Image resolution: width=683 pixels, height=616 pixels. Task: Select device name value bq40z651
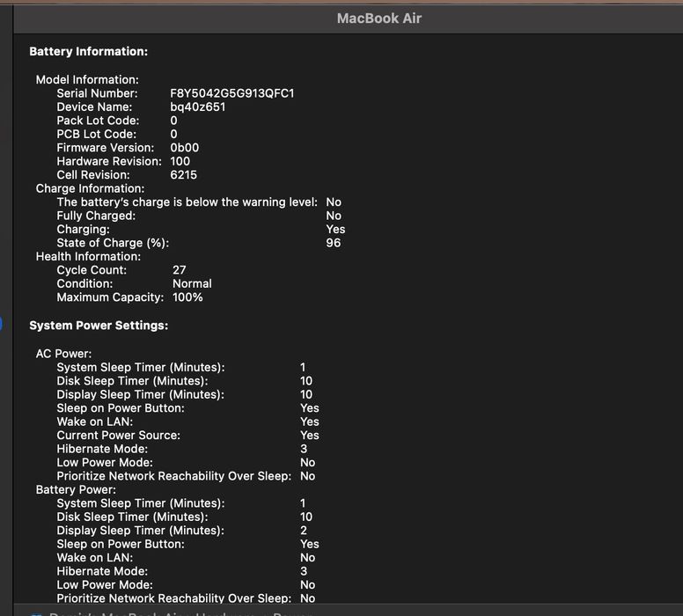pyautogui.click(x=198, y=106)
